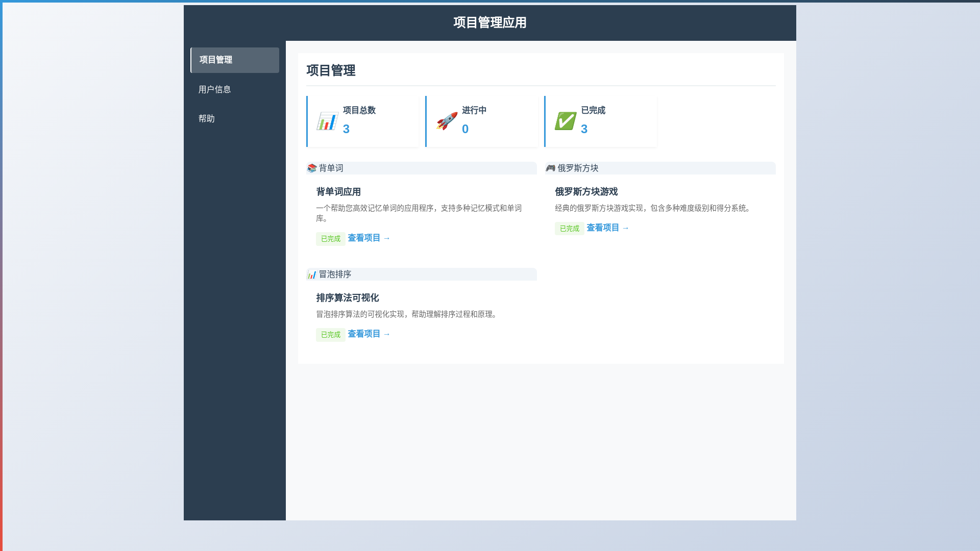Click the green checkmark icon in 已完成 card
Screen dimensions: 980x551
[x=566, y=121]
